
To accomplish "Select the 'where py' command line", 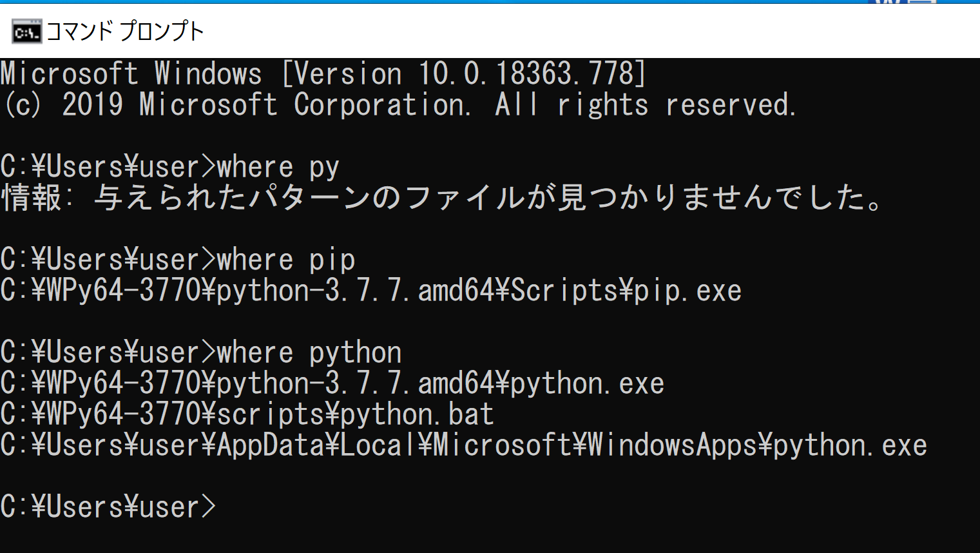I will (169, 167).
